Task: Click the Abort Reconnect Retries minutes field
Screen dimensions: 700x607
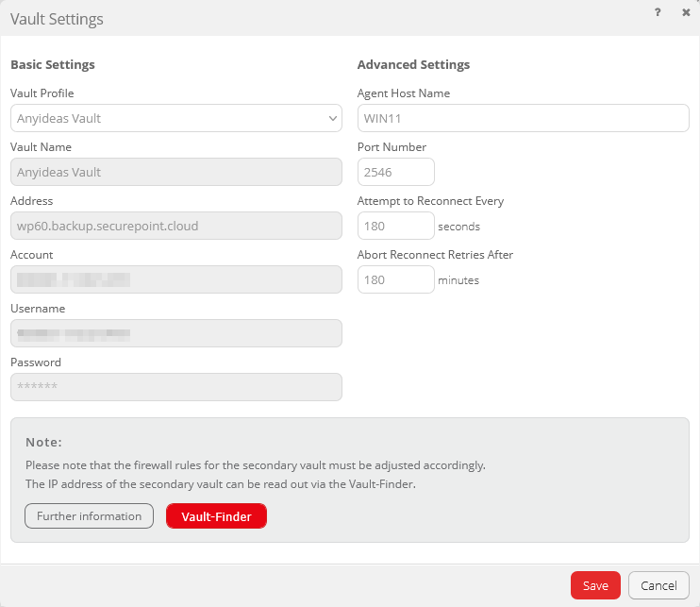Action: pos(395,279)
